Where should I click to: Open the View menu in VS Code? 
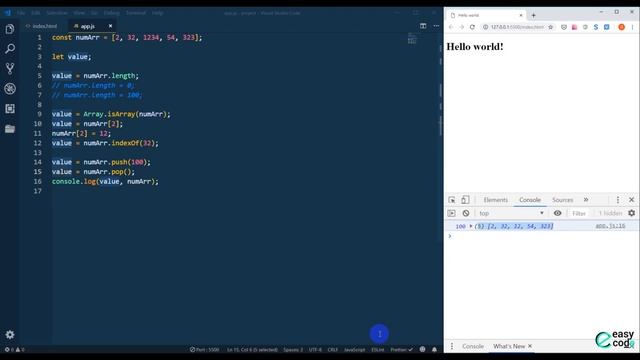(x=79, y=13)
